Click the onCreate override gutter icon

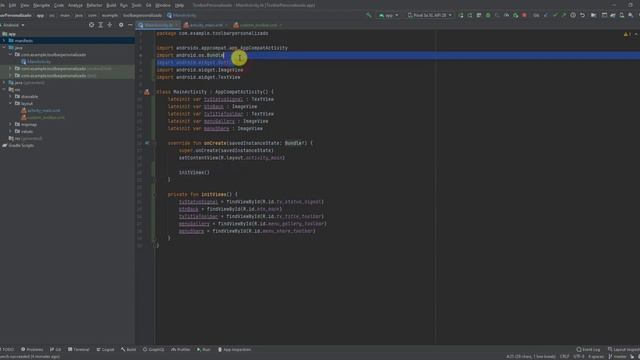coord(147,143)
